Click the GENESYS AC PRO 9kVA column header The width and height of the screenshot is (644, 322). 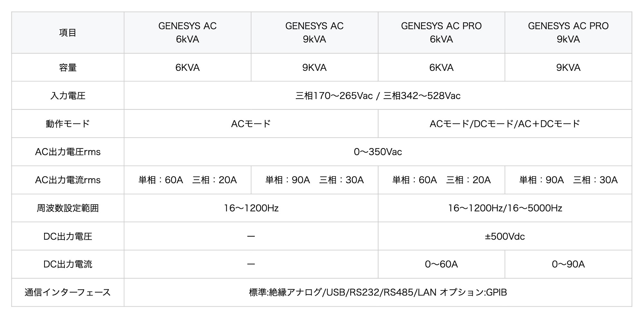[x=568, y=33]
